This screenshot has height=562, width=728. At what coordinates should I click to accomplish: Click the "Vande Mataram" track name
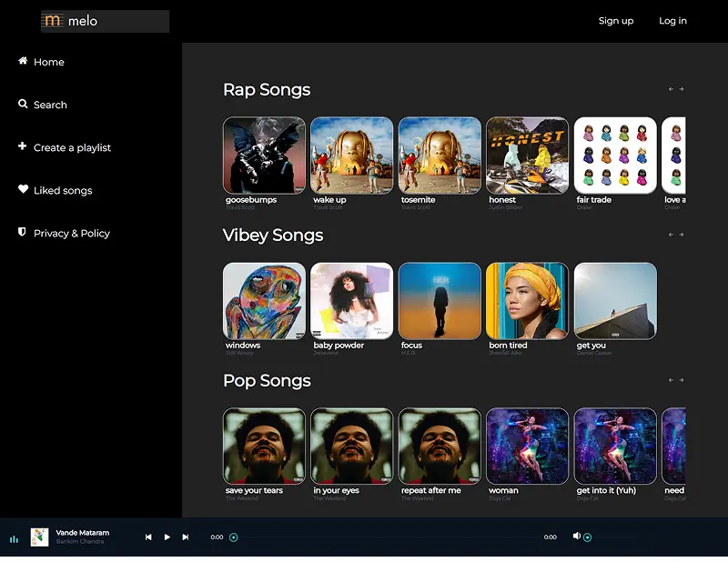coord(83,533)
